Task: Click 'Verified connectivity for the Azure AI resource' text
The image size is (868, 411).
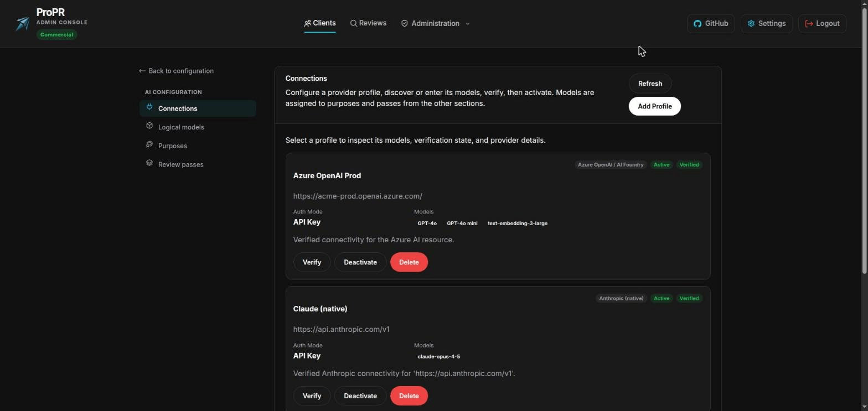Action: point(374,240)
